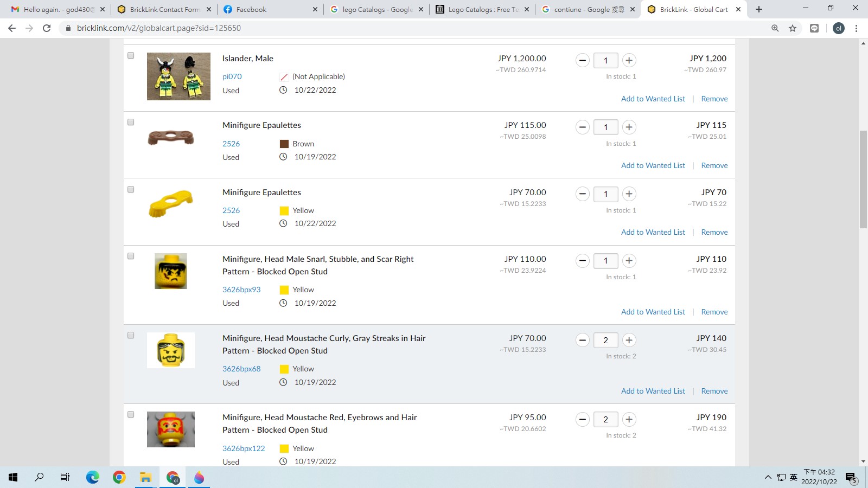Switch to BrickLink Contact Form tab
This screenshot has width=868, height=488.
coord(164,9)
